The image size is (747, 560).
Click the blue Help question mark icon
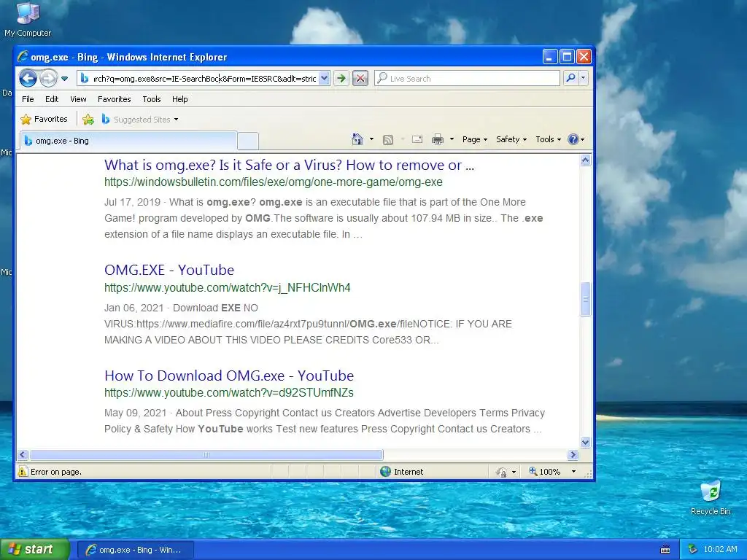tap(573, 139)
